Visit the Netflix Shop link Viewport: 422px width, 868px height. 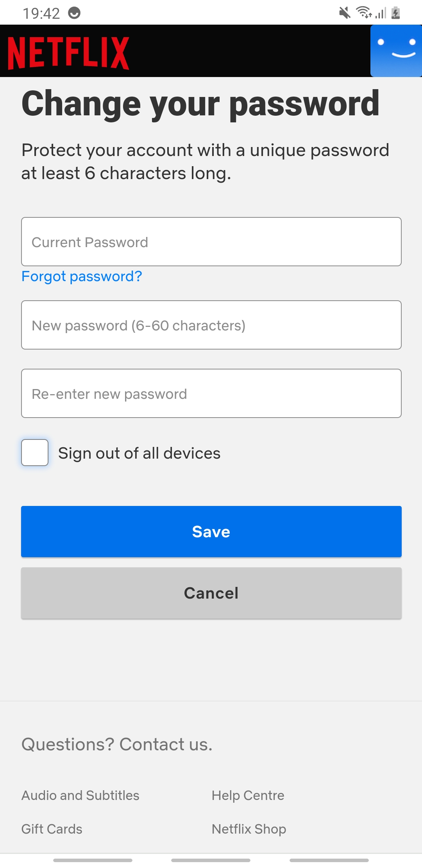249,829
